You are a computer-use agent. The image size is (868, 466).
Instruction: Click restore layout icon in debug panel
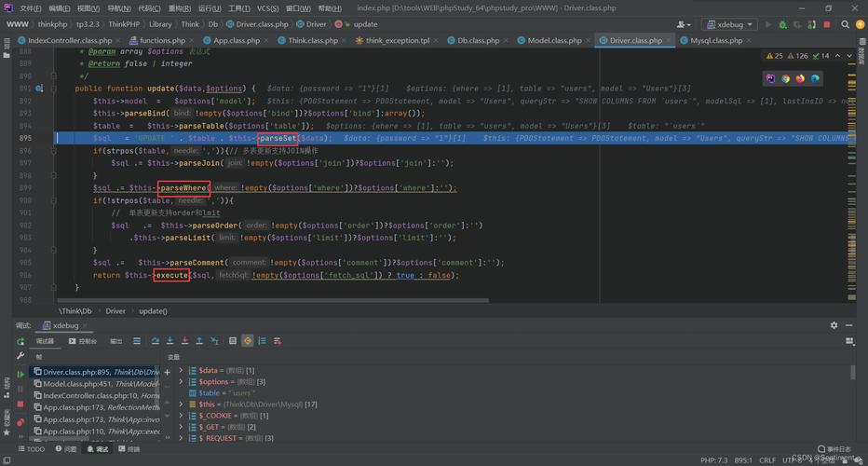(x=849, y=341)
